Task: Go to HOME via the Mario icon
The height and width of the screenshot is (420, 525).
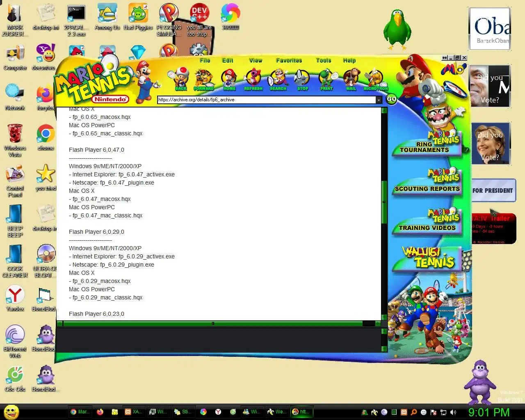Action: tap(229, 80)
